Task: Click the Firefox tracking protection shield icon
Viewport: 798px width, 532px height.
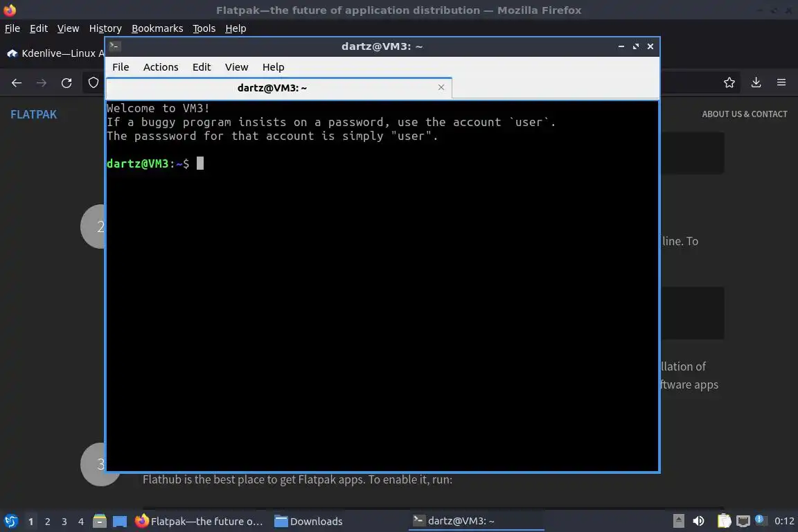Action: pyautogui.click(x=94, y=82)
